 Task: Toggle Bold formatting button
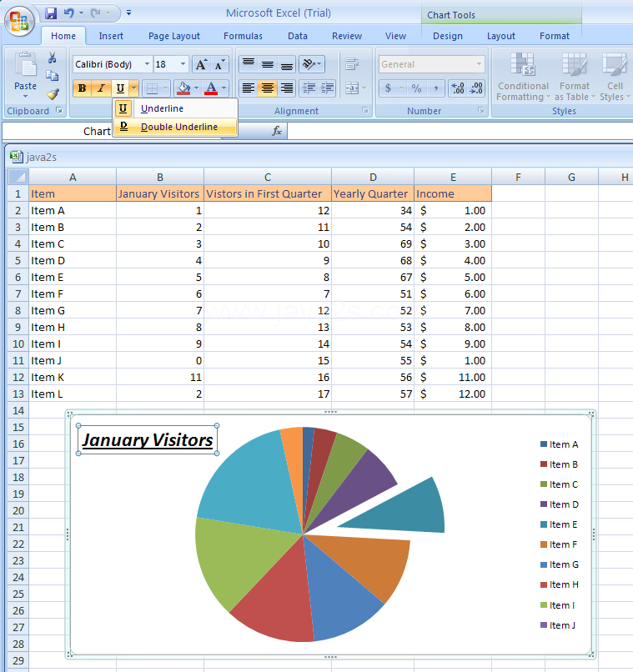[82, 88]
